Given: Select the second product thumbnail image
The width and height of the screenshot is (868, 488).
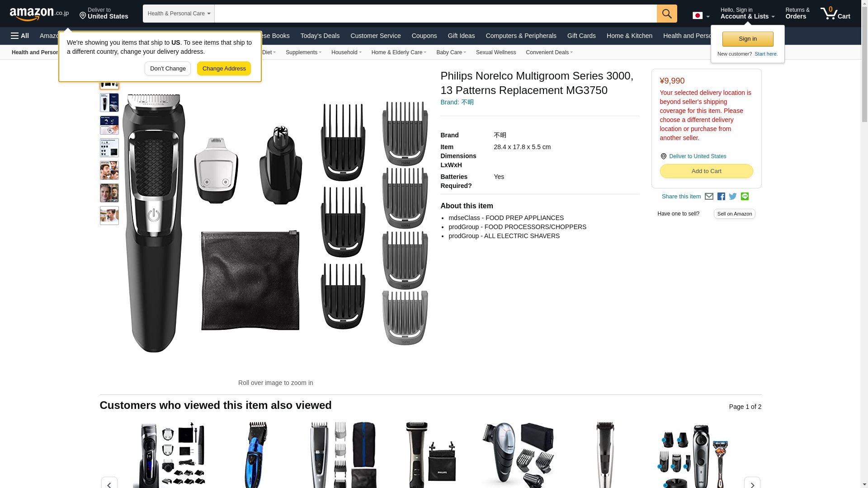Looking at the screenshot, I should pyautogui.click(x=109, y=103).
